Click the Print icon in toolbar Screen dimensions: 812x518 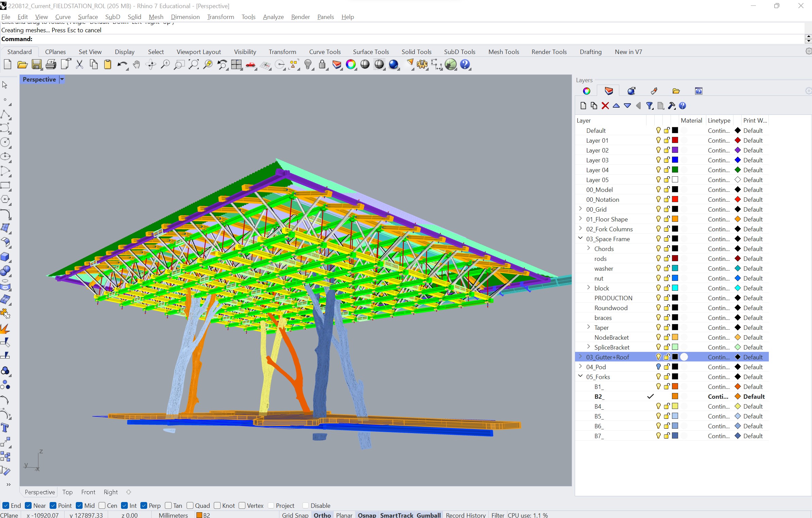pos(51,65)
